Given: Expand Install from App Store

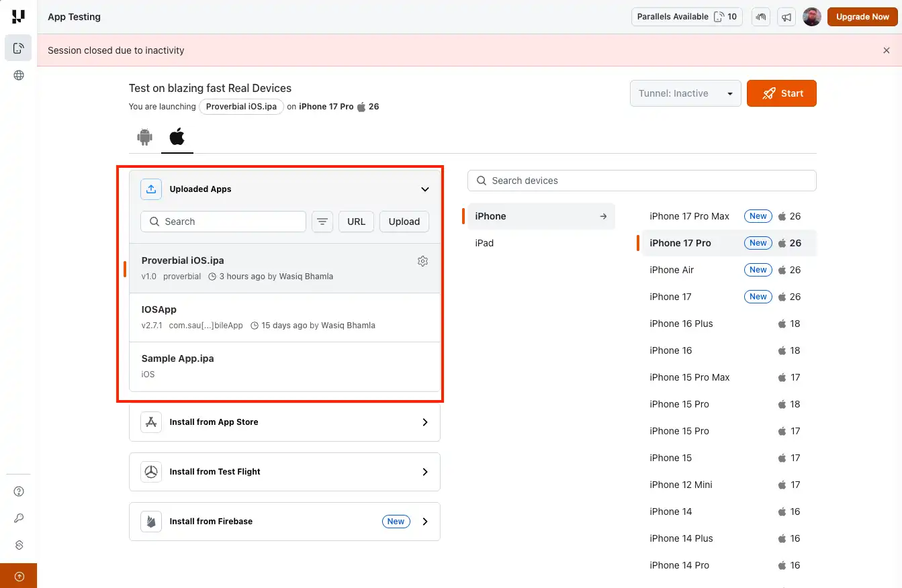Looking at the screenshot, I should pyautogui.click(x=424, y=422).
